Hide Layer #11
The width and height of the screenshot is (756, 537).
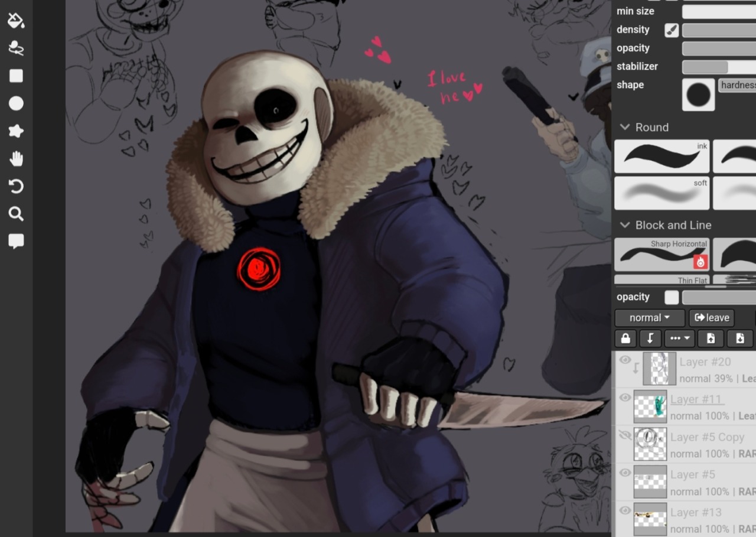point(625,398)
